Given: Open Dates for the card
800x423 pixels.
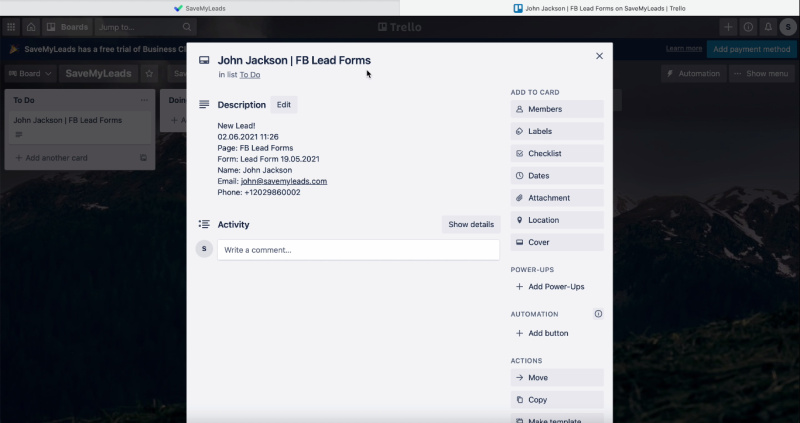Looking at the screenshot, I should 557,176.
